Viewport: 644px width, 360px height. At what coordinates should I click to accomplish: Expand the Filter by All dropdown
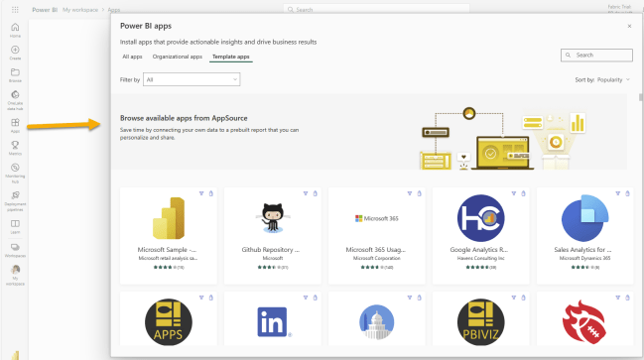pos(192,79)
